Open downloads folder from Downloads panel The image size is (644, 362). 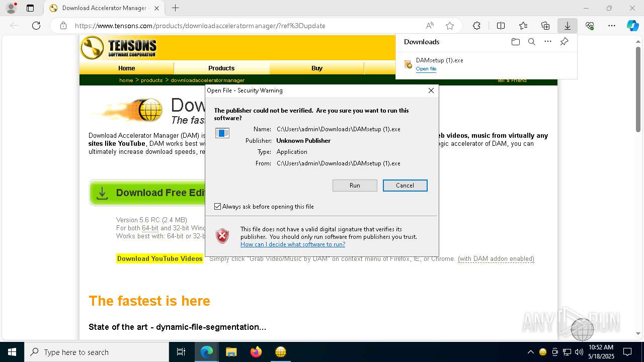point(515,42)
